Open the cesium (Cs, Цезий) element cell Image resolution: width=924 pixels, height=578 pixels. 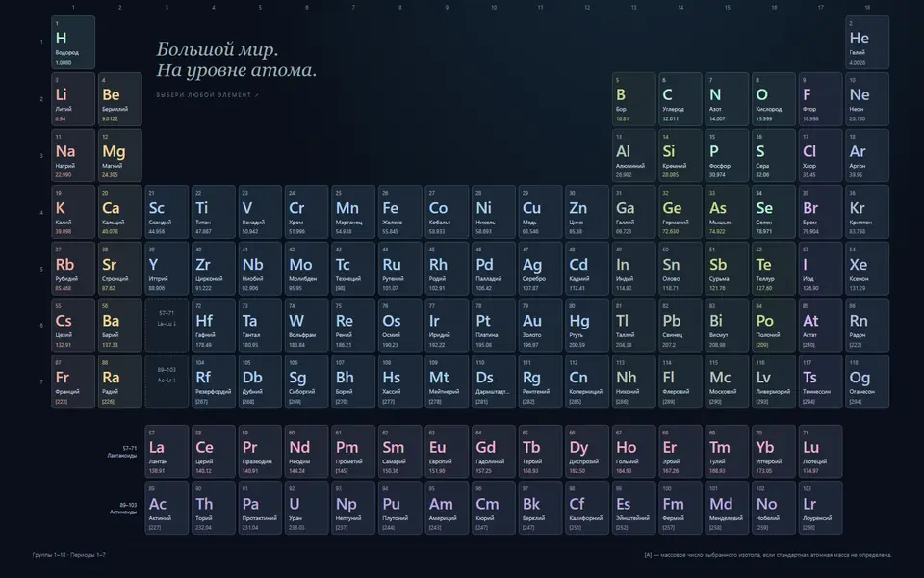[73, 325]
